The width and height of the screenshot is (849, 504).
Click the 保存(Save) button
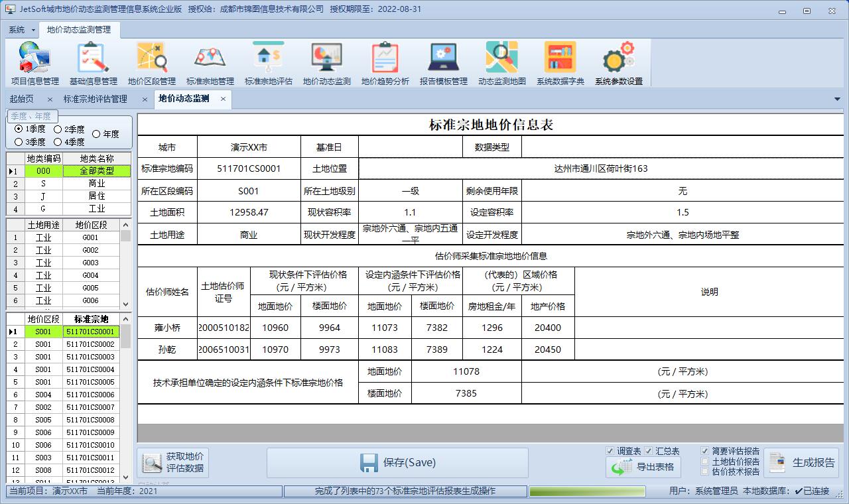(397, 463)
